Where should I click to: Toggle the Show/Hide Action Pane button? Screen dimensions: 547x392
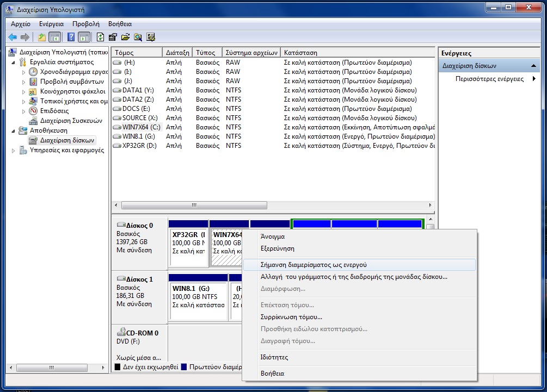pos(84,37)
